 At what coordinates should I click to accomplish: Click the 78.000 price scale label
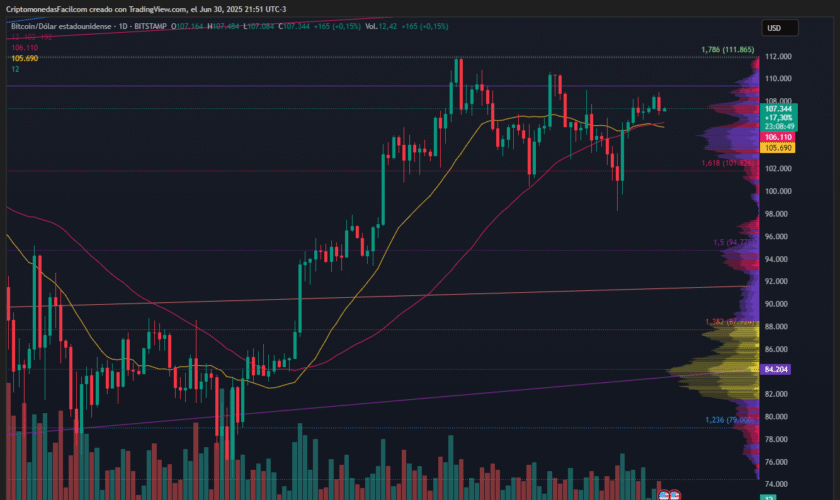(x=778, y=439)
